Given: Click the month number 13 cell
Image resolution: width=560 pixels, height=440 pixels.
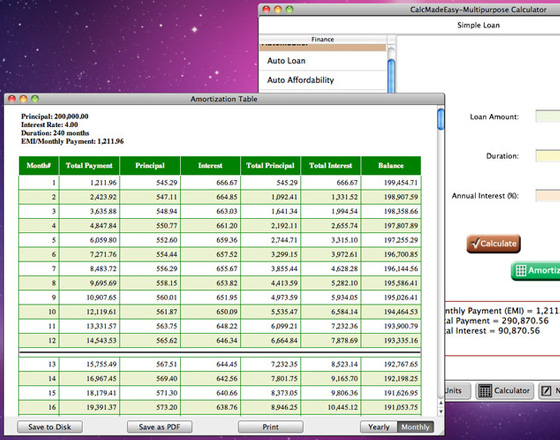Looking at the screenshot, I should (39, 364).
